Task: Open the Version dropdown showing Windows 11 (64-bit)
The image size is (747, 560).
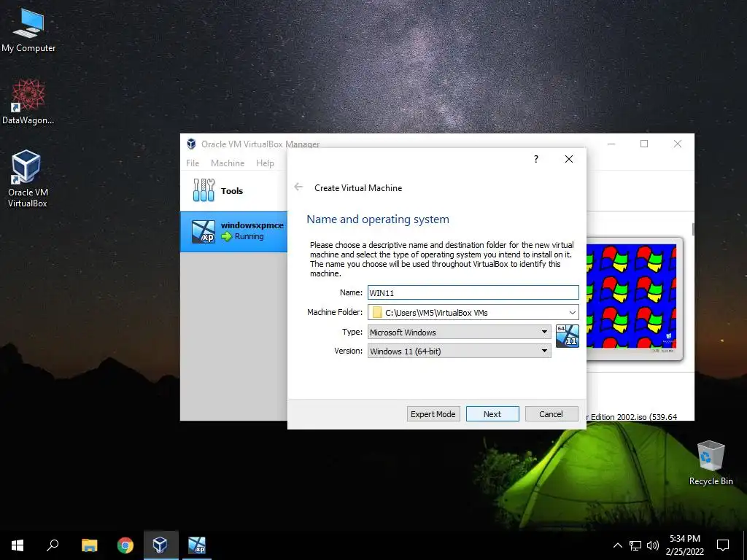Action: (460, 351)
